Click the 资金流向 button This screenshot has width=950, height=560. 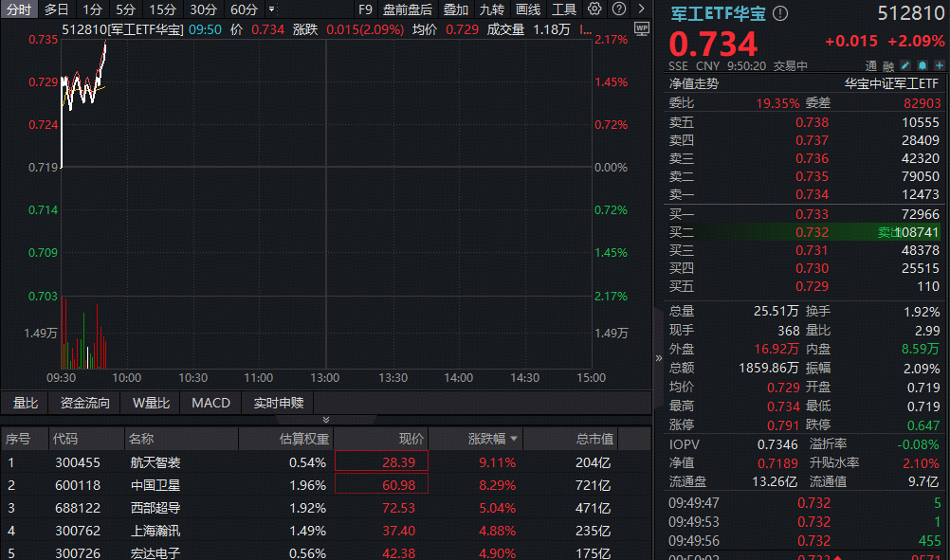pyautogui.click(x=85, y=403)
